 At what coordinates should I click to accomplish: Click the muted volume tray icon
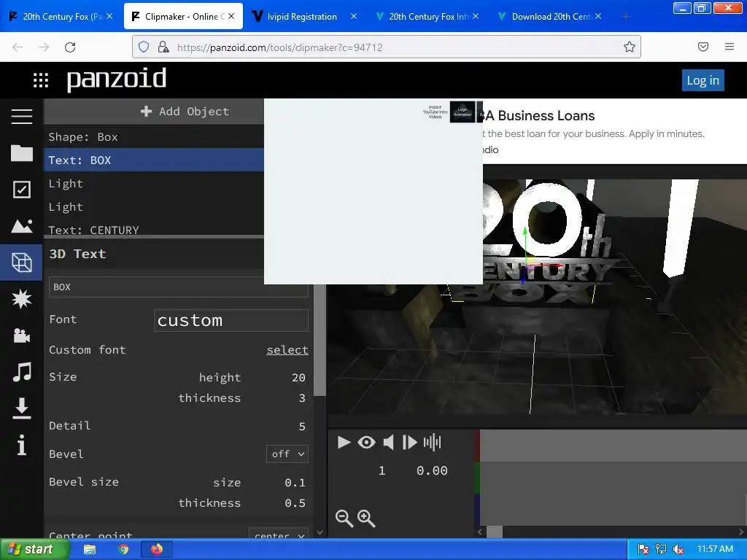(x=678, y=550)
